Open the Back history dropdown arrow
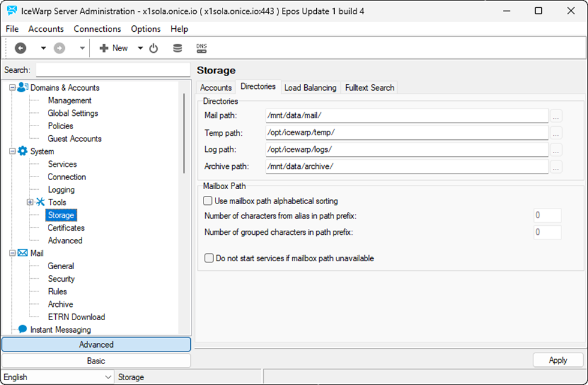588x385 pixels. [x=43, y=48]
